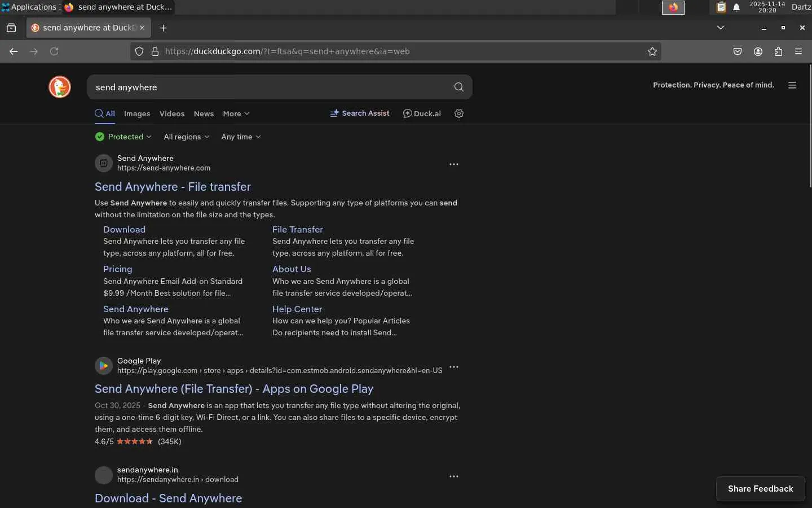Viewport: 812px width, 508px height.
Task: Open the Firefox extensions puzzle icon
Action: point(778,51)
